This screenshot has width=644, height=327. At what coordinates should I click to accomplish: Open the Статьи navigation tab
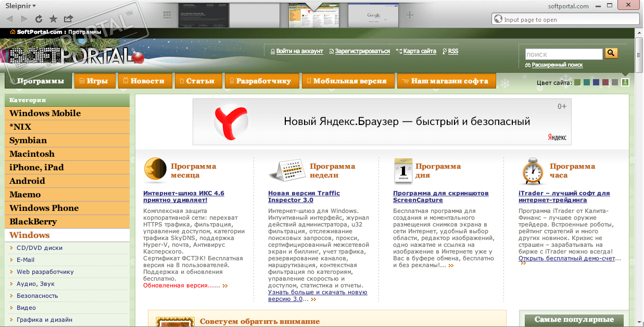point(198,81)
